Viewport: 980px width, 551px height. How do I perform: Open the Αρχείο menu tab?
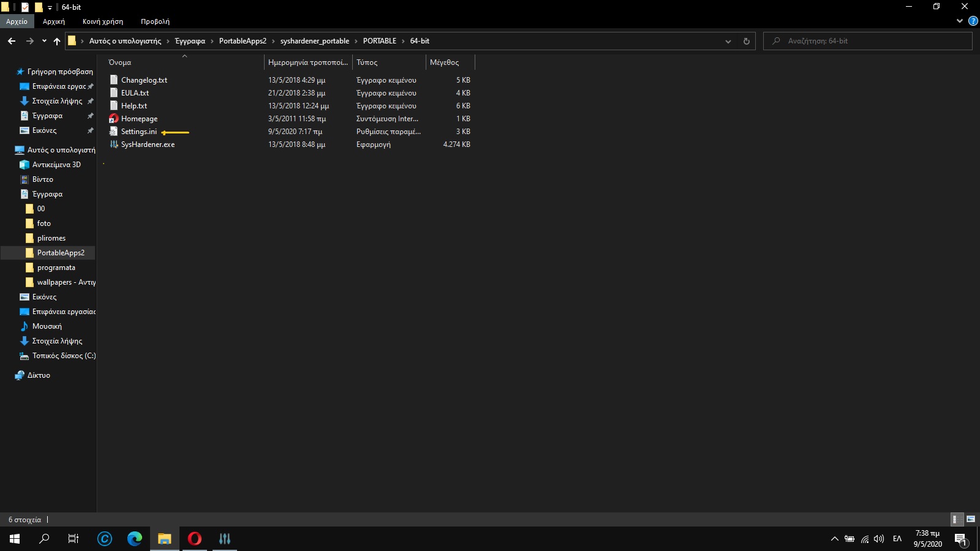[x=17, y=21]
